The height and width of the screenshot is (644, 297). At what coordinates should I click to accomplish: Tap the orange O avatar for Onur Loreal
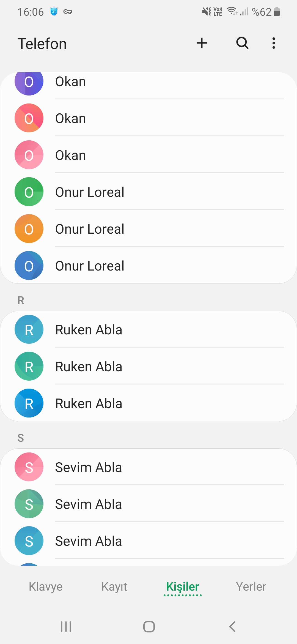pyautogui.click(x=29, y=229)
